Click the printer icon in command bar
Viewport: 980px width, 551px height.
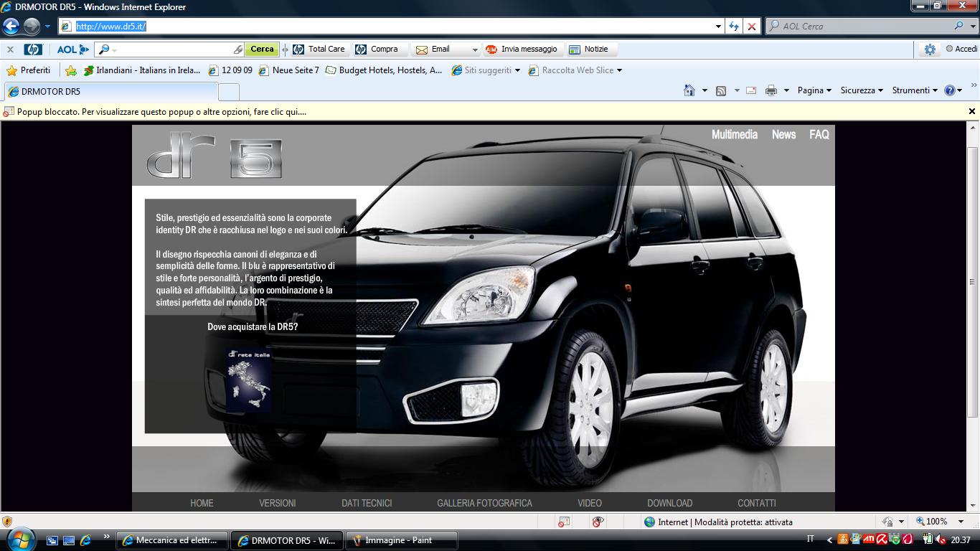point(771,90)
